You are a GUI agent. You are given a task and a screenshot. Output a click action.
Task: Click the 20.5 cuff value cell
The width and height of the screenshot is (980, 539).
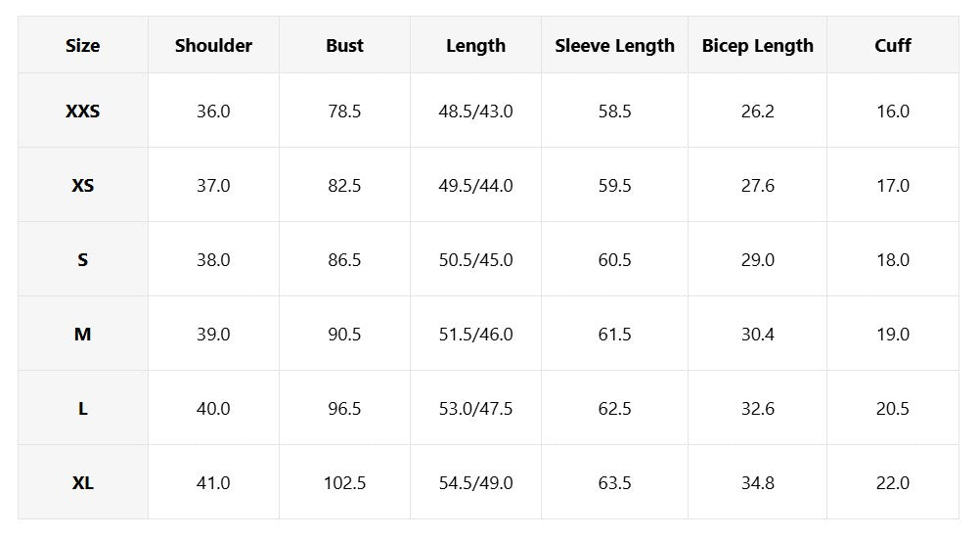(892, 409)
